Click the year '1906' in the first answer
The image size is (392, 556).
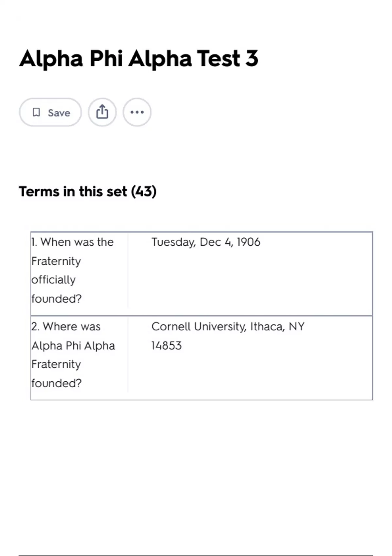point(249,242)
